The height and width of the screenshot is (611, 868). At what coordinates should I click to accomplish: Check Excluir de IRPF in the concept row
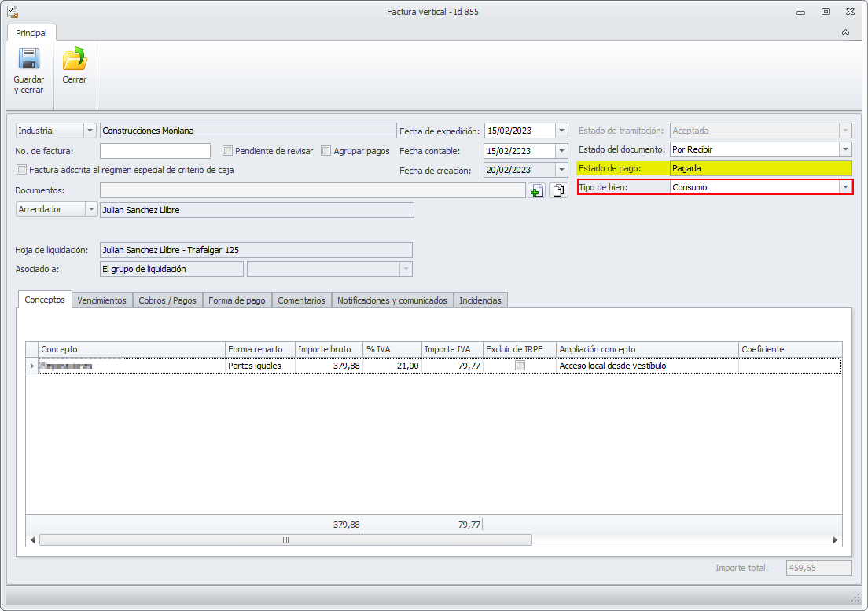point(520,366)
